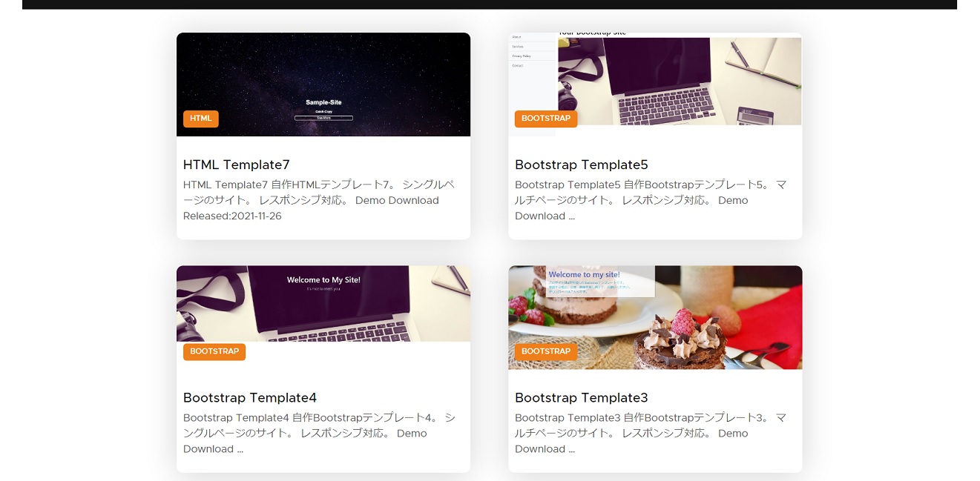Open the Bootstrap Template3 cake thumbnail

(655, 317)
